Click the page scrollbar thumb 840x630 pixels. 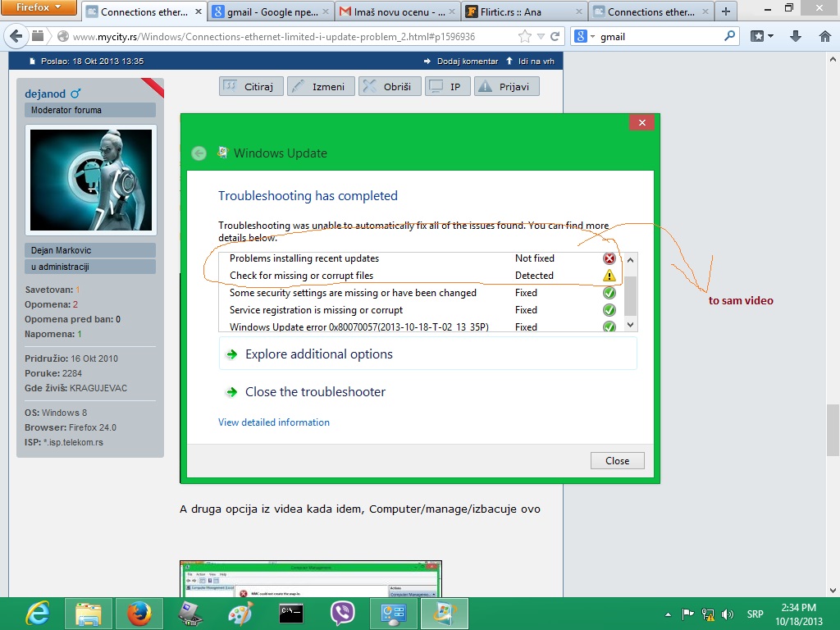click(x=833, y=430)
